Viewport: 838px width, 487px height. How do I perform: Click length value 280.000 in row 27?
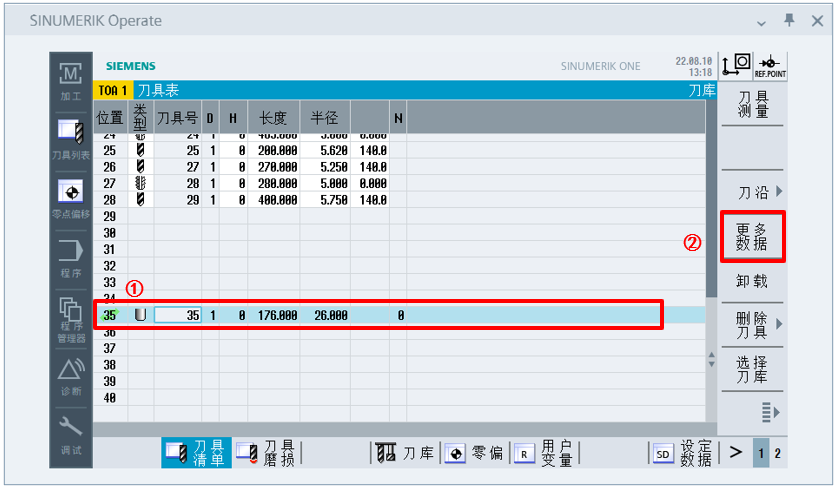[x=277, y=183]
